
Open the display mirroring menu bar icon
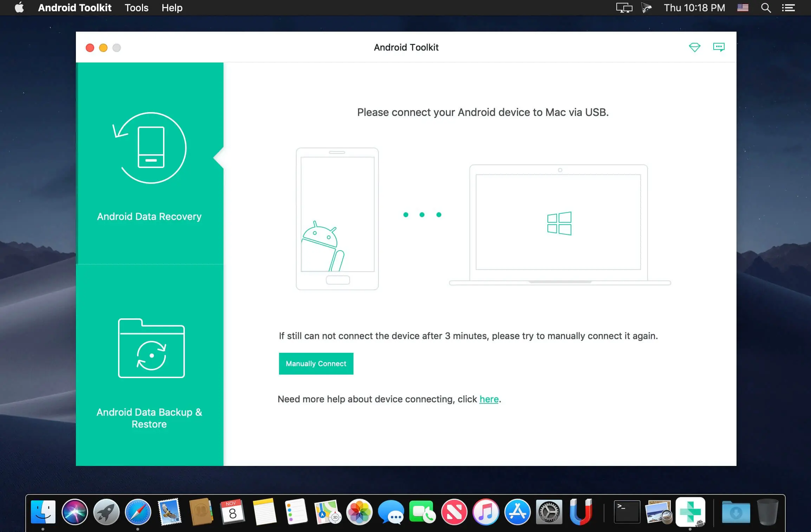(x=624, y=7)
